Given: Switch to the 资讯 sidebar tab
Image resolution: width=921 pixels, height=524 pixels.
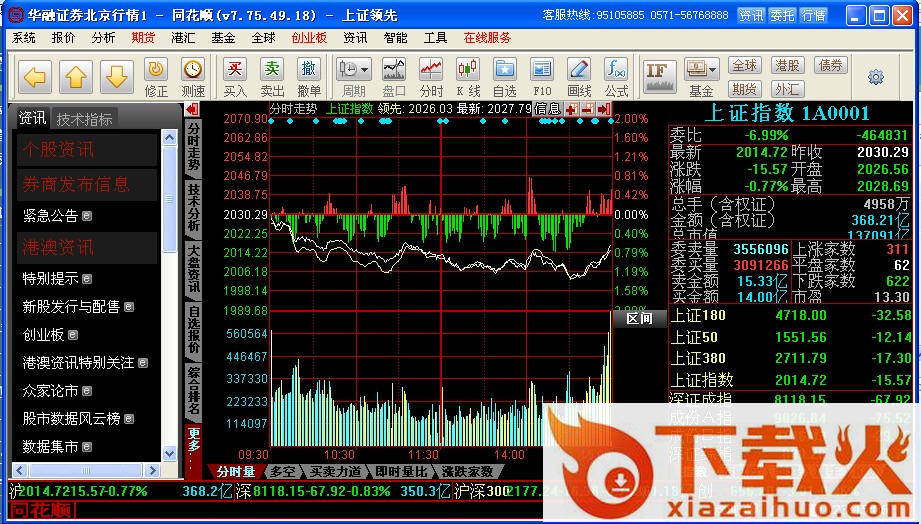Looking at the screenshot, I should click(x=32, y=118).
